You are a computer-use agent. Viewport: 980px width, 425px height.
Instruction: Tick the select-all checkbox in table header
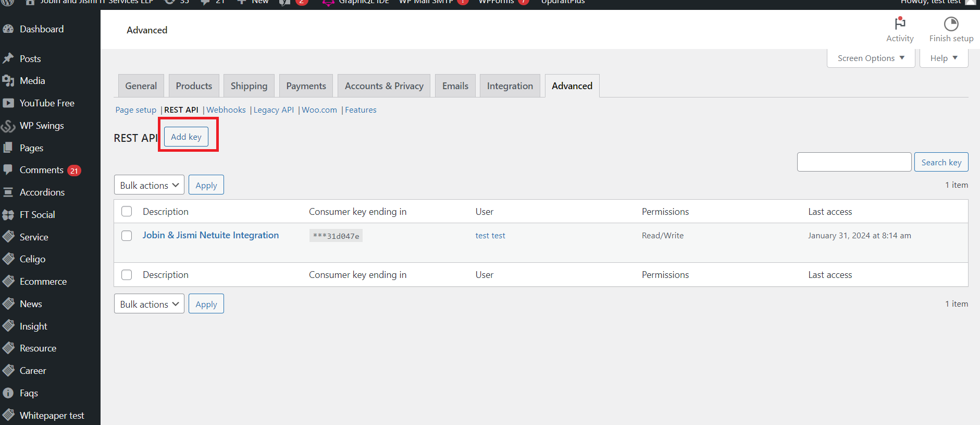pyautogui.click(x=127, y=211)
